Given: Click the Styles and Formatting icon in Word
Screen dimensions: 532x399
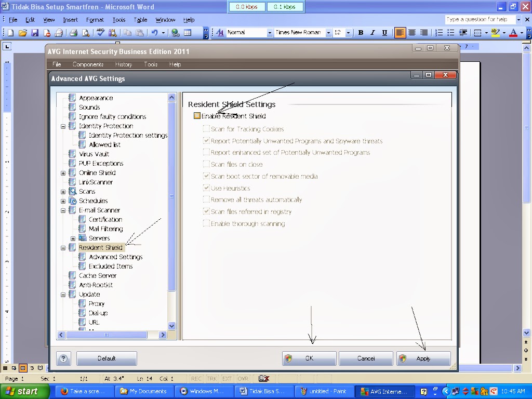Looking at the screenshot, I should click(x=220, y=33).
